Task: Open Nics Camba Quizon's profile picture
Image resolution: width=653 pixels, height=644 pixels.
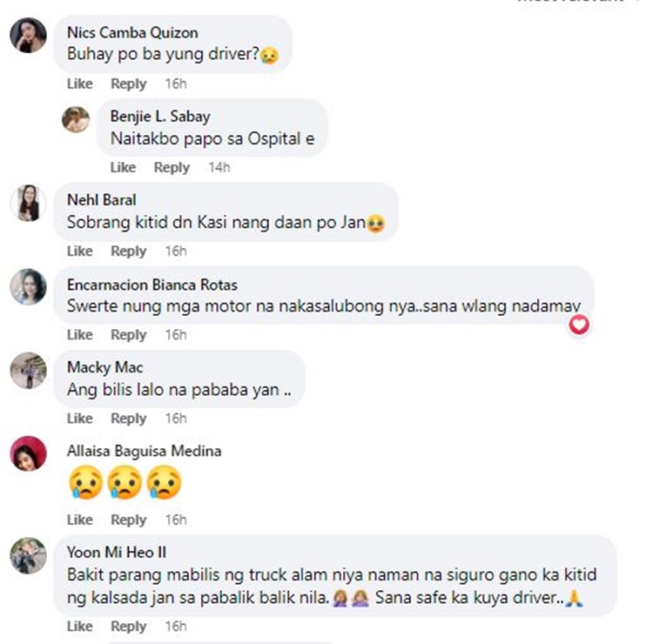Action: coord(29,36)
